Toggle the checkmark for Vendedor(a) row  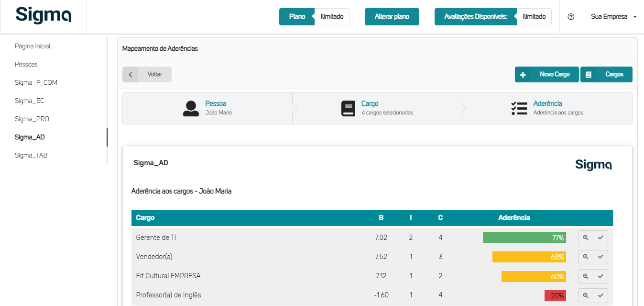[x=600, y=257]
